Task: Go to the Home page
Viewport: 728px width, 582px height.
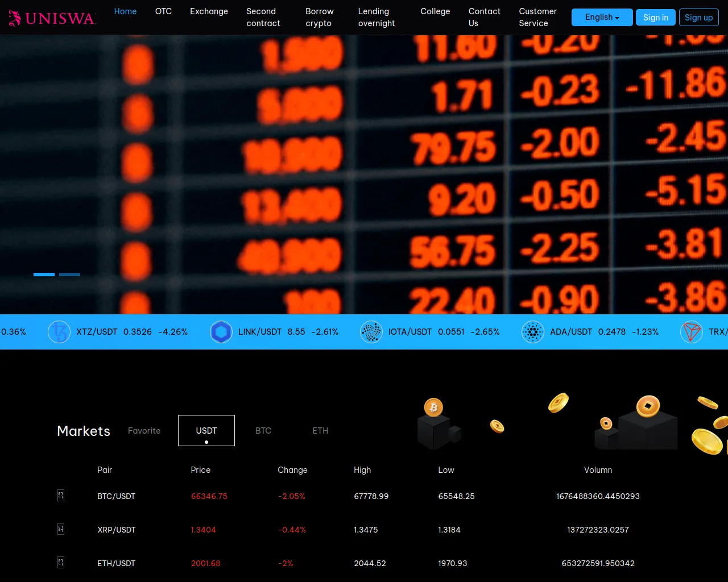Action: pyautogui.click(x=126, y=11)
